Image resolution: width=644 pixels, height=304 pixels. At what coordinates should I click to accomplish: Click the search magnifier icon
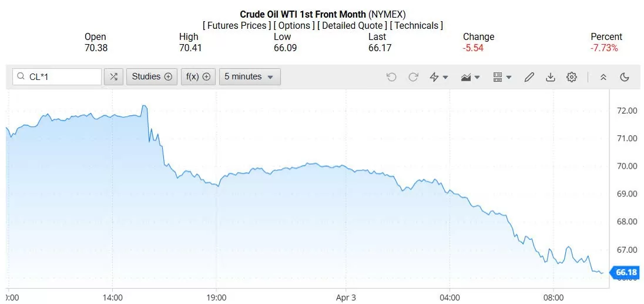point(21,77)
